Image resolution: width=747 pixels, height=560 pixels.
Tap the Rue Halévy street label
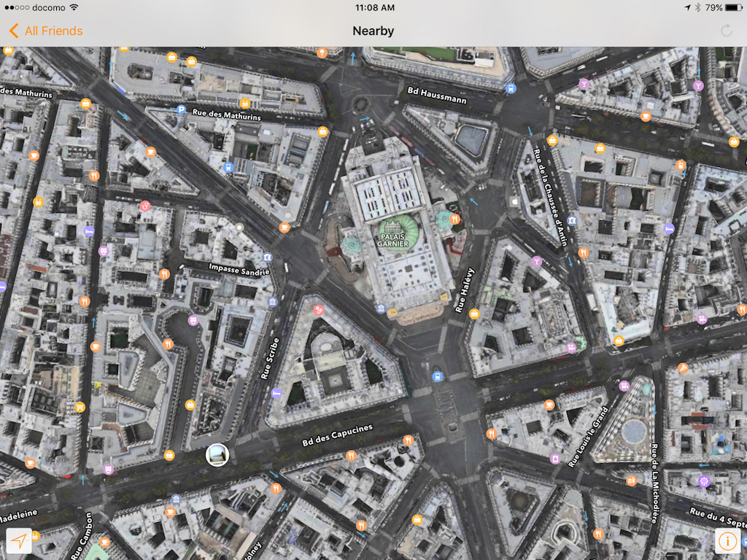(465, 290)
